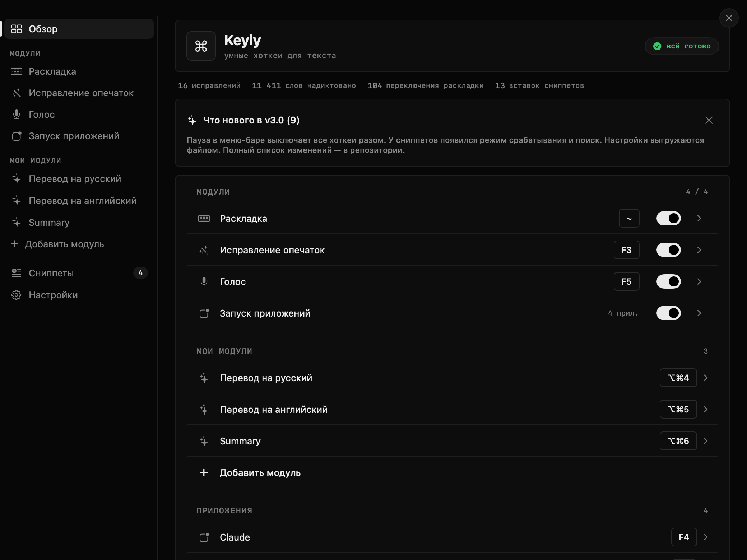This screenshot has height=560, width=747.
Task: Click the sidebar magic wand icon
Action: (x=17, y=93)
